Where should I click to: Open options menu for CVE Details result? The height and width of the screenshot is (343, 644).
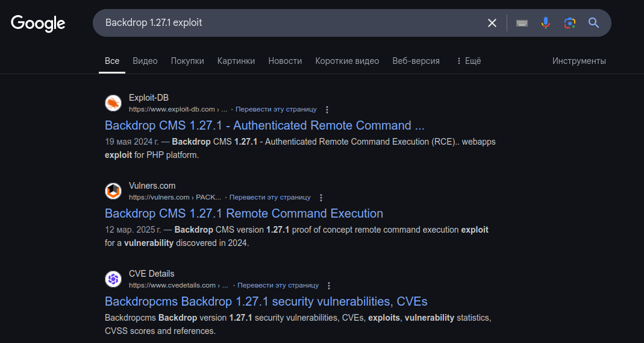tap(329, 286)
